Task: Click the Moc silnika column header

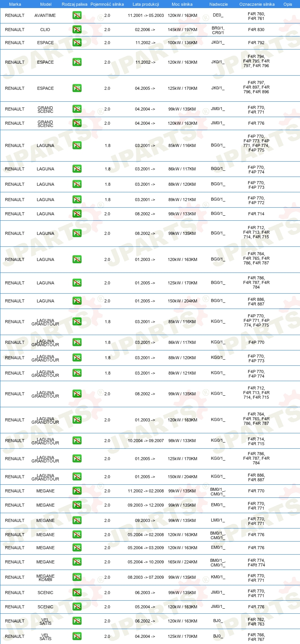Action: coord(182,4)
